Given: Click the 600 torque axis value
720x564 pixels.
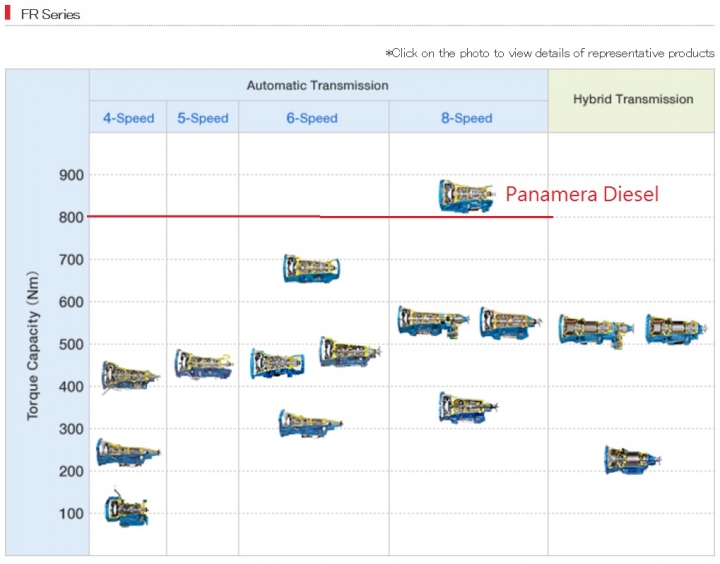Looking at the screenshot, I should [71, 302].
